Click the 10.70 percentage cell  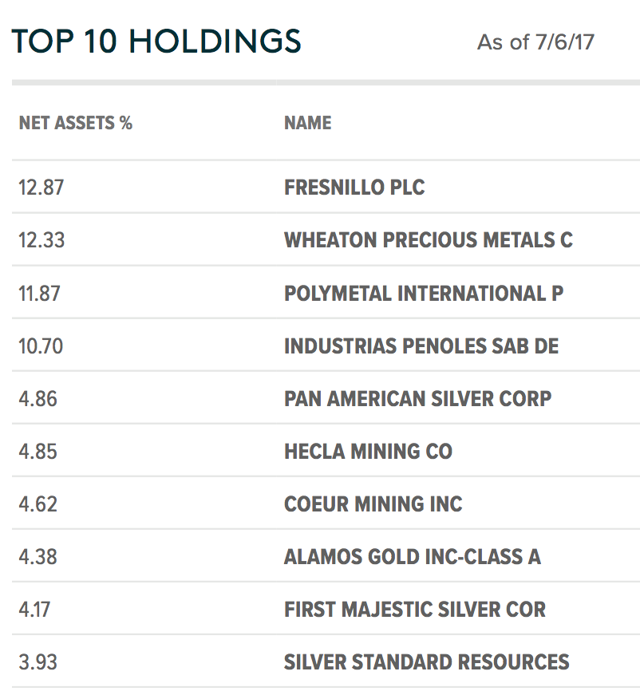click(x=41, y=346)
